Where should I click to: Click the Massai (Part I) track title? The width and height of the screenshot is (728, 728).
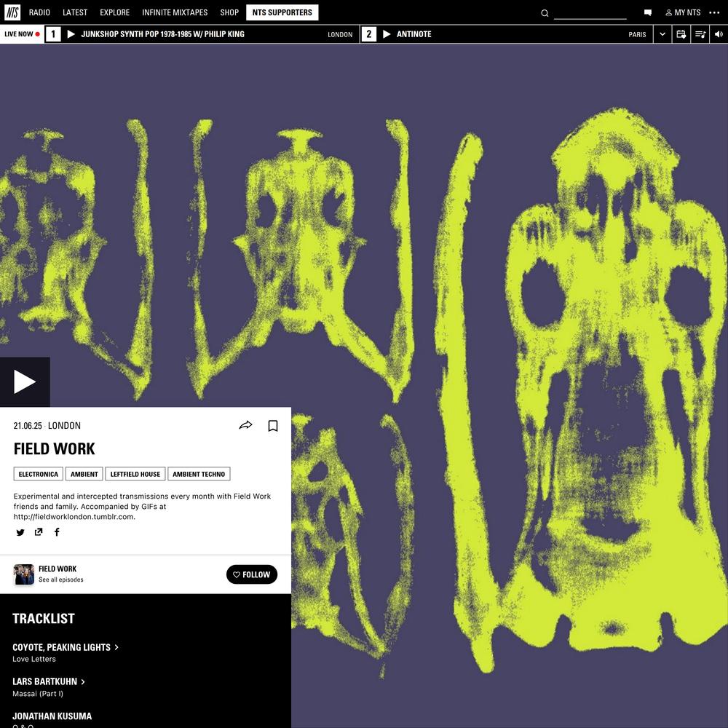click(x=38, y=693)
